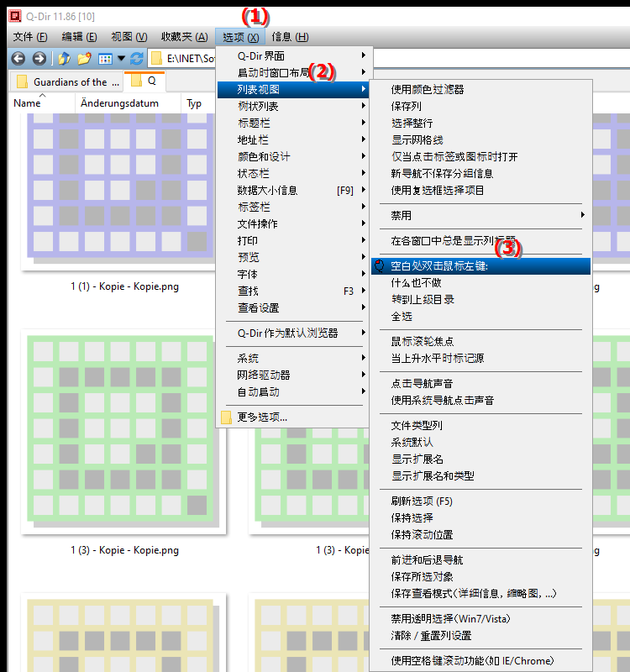Click the folder icon beside 更多选项

click(x=226, y=417)
